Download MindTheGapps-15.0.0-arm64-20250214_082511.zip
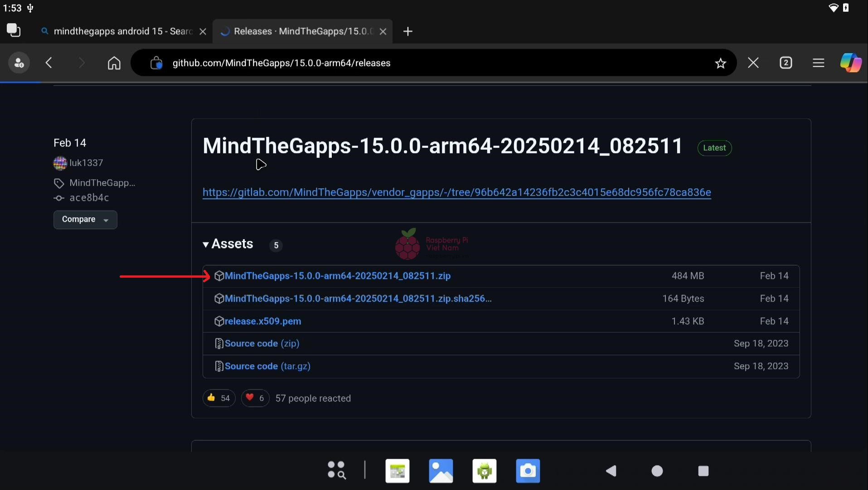 [x=338, y=276]
